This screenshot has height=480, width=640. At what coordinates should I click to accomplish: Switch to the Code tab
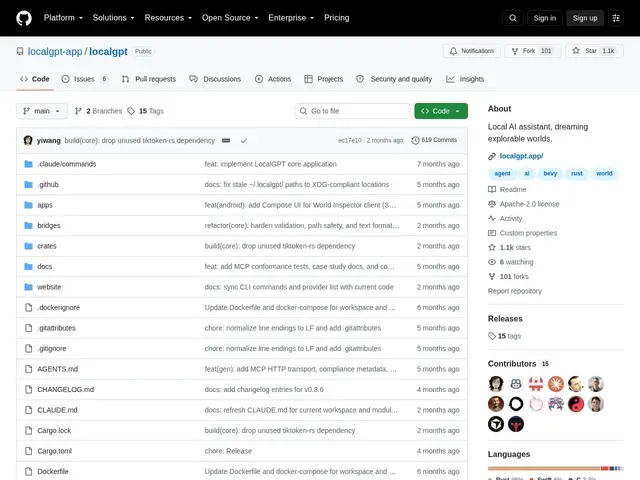click(x=35, y=79)
